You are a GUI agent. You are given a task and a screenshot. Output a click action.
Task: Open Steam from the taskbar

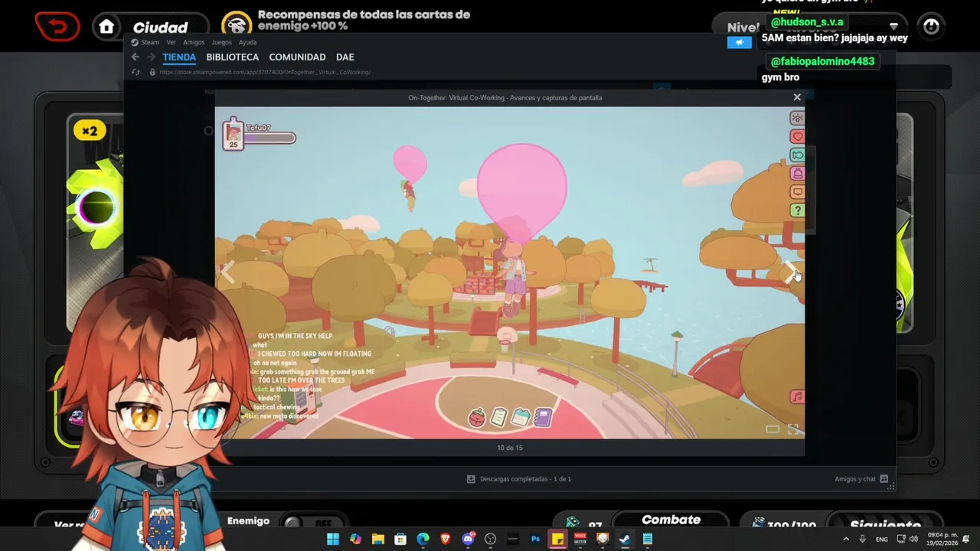(625, 539)
